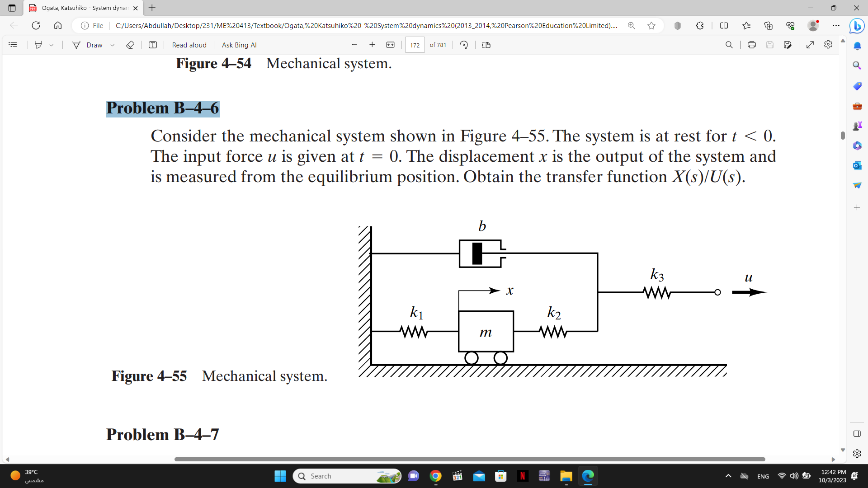Viewport: 868px width, 488px height.
Task: Toggle the Draw dropdown arrow
Action: (111, 45)
